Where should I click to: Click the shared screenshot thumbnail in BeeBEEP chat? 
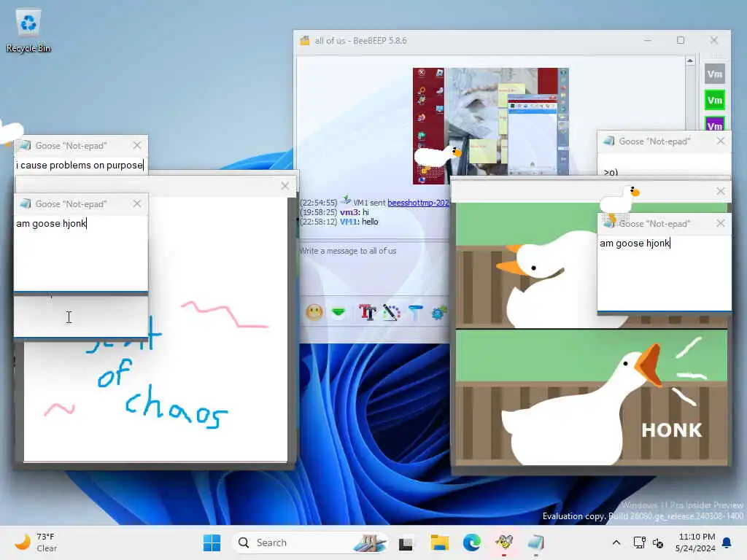[491, 125]
